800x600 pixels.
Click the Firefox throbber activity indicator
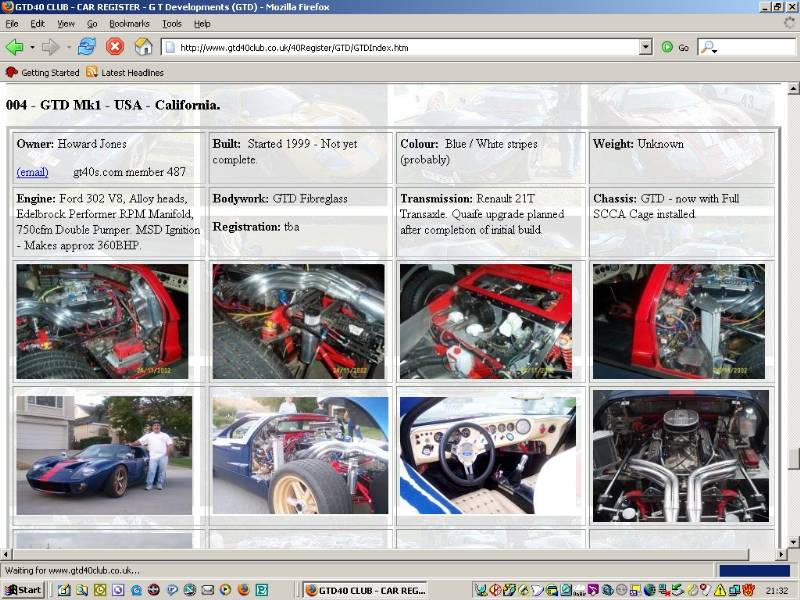click(789, 23)
